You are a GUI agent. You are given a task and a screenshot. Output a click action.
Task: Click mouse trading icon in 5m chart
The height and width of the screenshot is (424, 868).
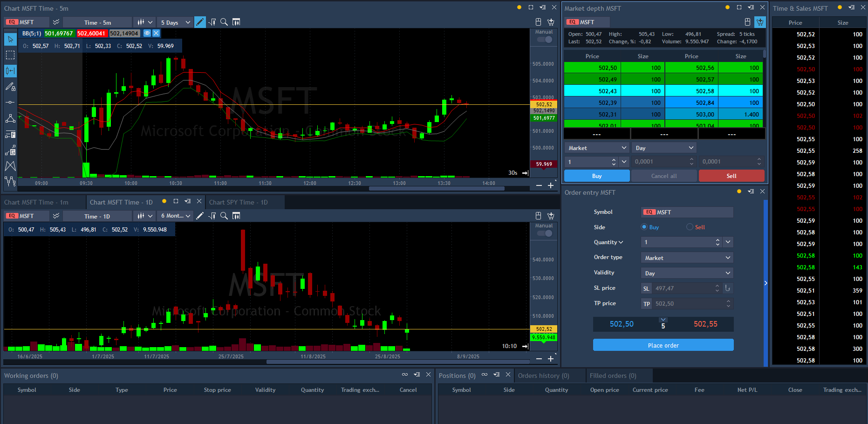tap(538, 22)
